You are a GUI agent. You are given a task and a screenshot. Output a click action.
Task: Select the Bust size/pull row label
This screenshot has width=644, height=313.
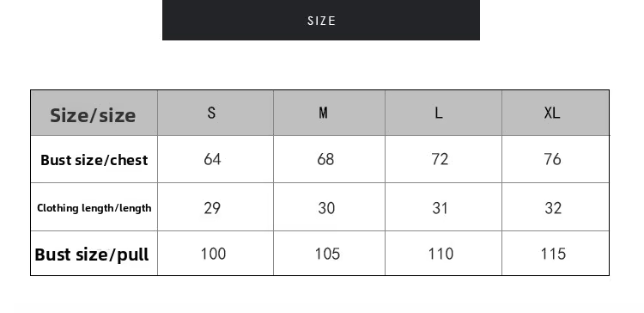tap(94, 254)
